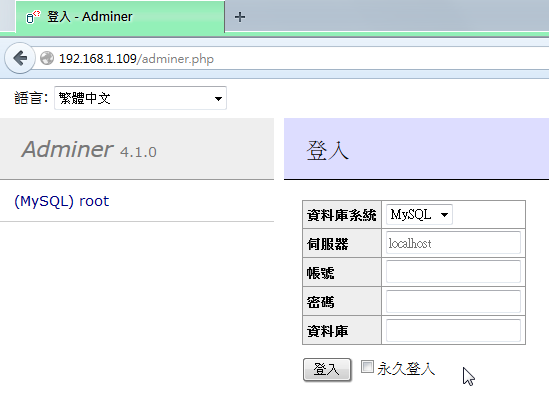The width and height of the screenshot is (549, 400).
Task: Click the 登入 page heading
Action: 327,151
